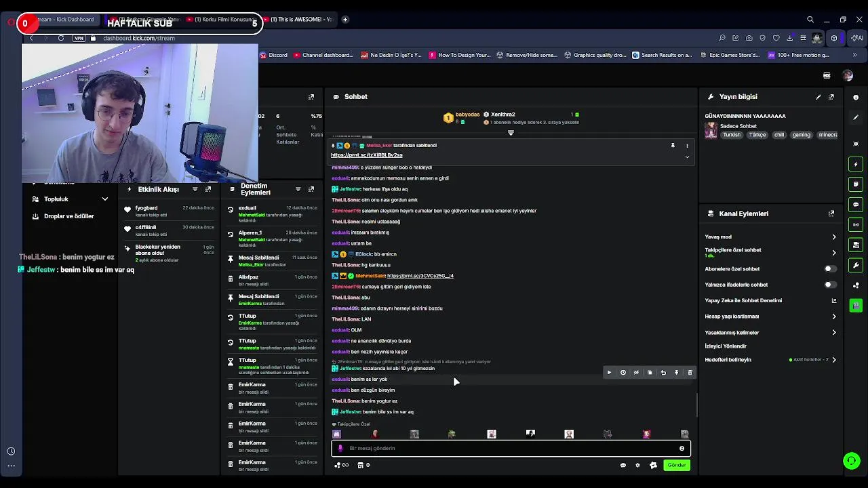
Task: Toggle Abonelere özel sohbet switch
Action: click(x=829, y=268)
